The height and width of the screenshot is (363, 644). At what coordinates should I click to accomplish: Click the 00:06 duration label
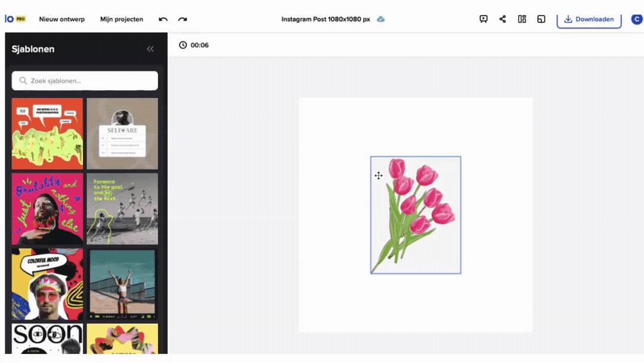point(200,45)
